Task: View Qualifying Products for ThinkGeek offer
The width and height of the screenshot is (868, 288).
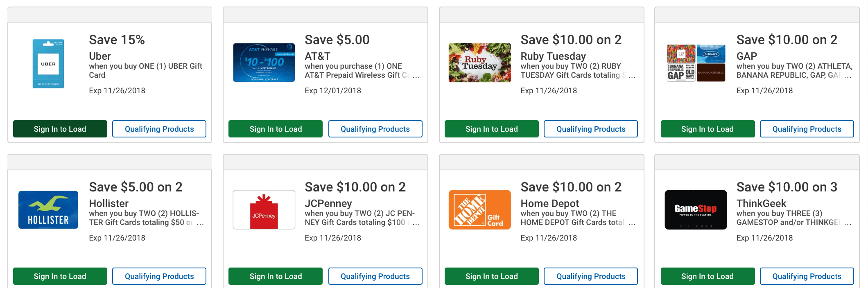Action: [x=807, y=276]
